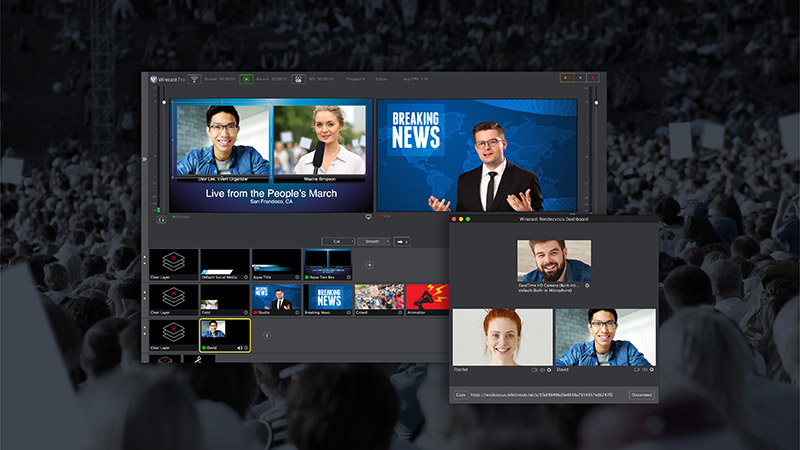
Task: Open the Cut transition dropdown
Action: [338, 241]
